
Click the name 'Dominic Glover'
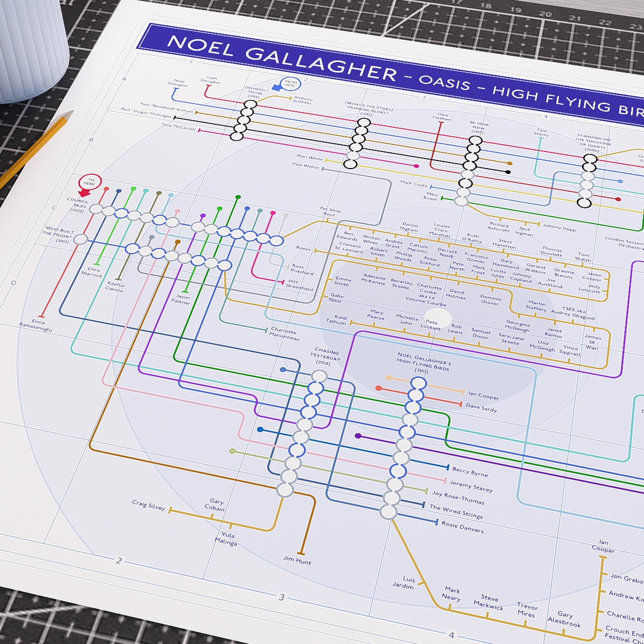pos(490,299)
